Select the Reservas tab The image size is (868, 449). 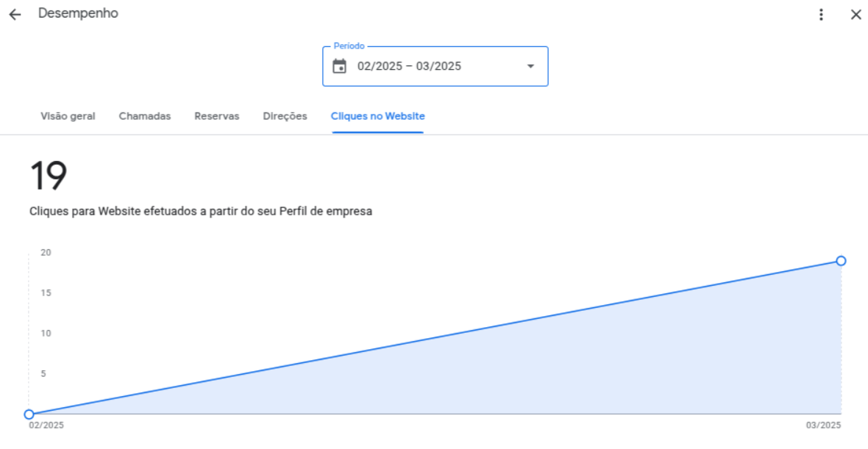coord(217,116)
